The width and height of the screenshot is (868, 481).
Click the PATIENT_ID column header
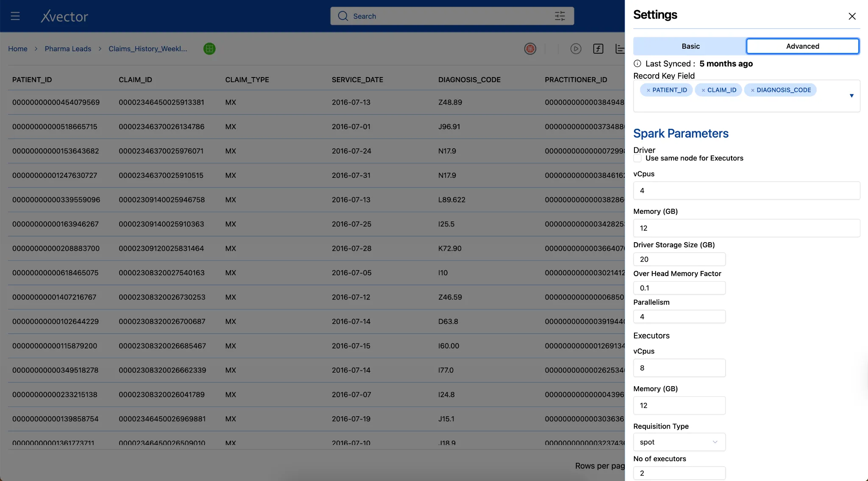point(32,80)
